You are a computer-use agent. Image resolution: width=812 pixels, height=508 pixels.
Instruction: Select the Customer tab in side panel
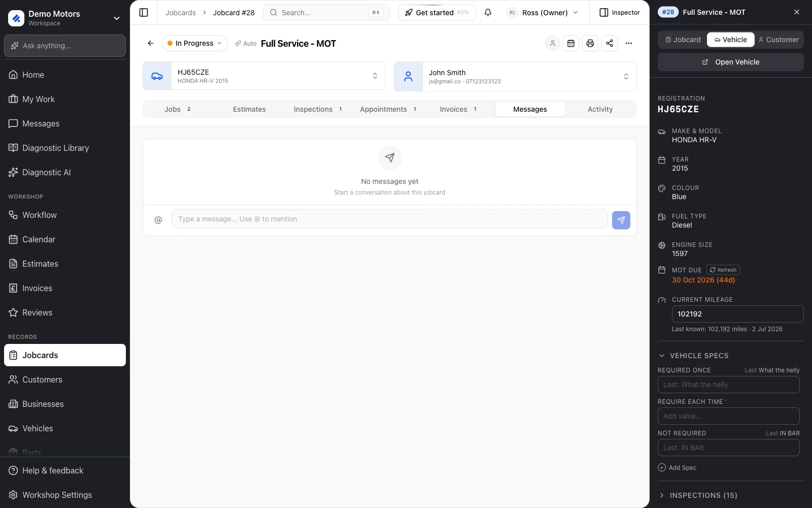(779, 40)
